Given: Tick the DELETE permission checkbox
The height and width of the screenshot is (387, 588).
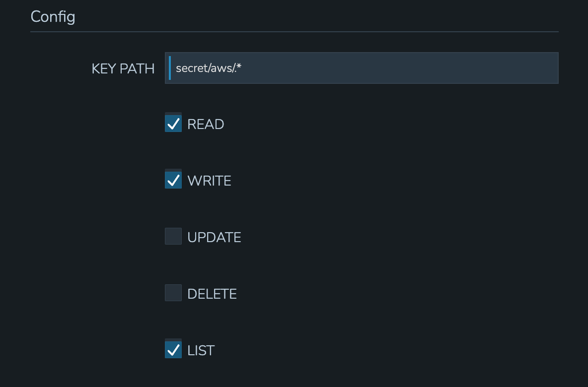Looking at the screenshot, I should click(x=173, y=293).
